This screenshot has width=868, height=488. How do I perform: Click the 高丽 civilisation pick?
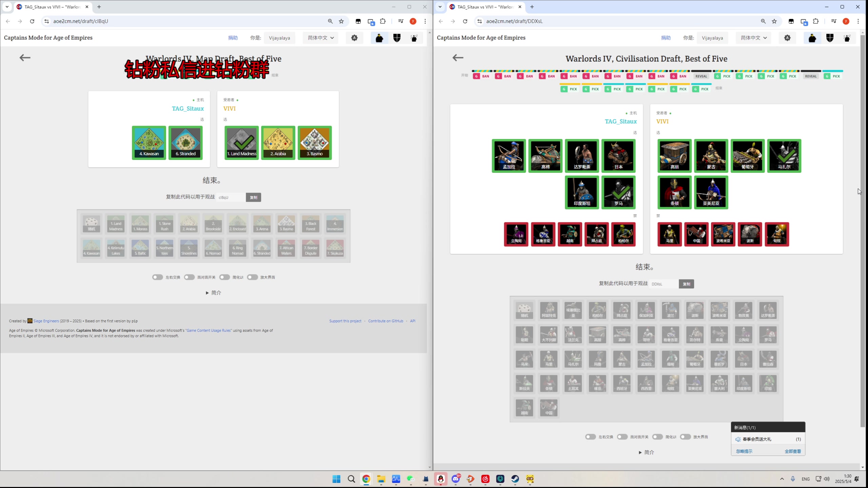(x=674, y=156)
